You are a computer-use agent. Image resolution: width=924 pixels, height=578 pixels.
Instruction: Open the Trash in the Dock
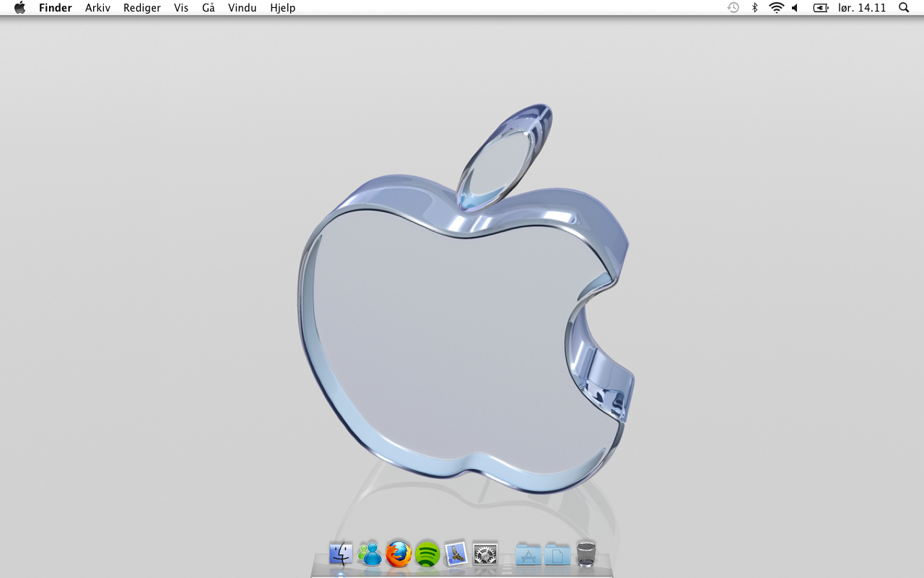(586, 554)
